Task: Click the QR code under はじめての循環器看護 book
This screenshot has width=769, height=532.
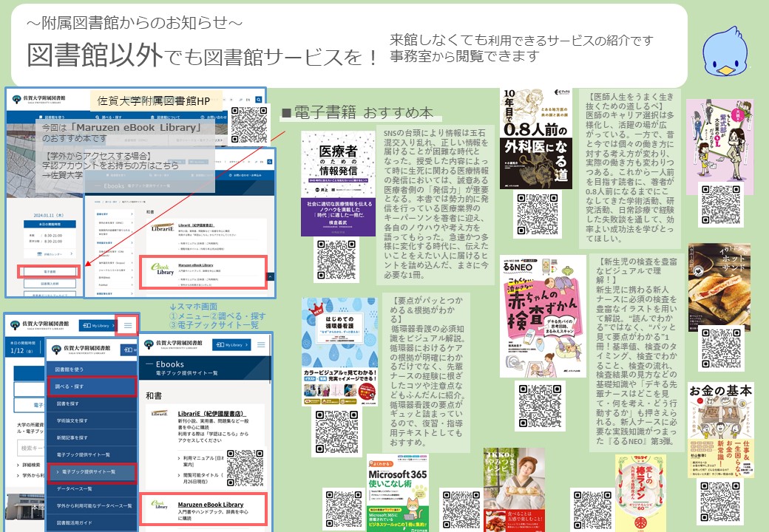Action: (336, 432)
